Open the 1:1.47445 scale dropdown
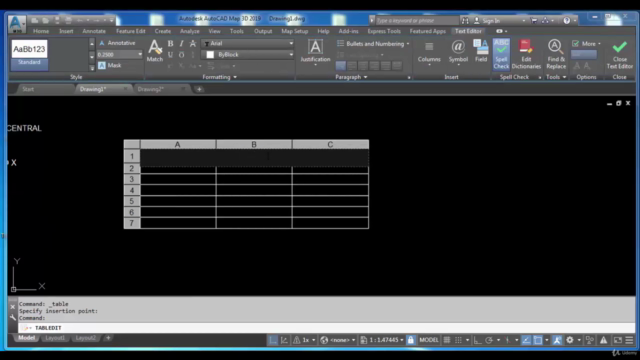 click(x=382, y=340)
